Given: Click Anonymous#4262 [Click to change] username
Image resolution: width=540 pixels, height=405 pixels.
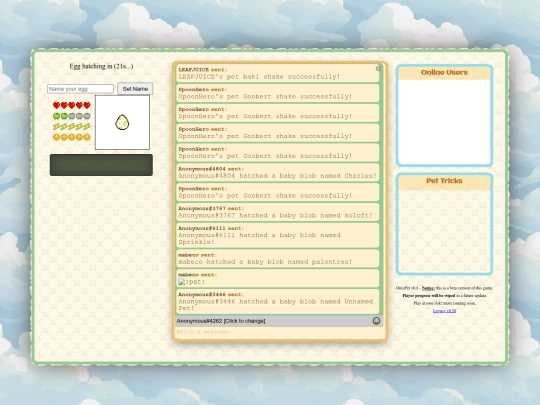Looking at the screenshot, I should pos(221,321).
